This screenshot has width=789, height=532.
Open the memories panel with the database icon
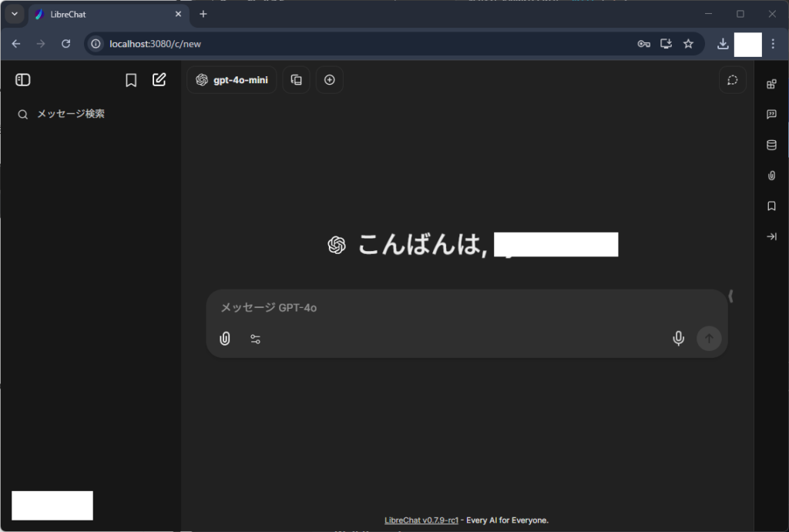pos(771,145)
